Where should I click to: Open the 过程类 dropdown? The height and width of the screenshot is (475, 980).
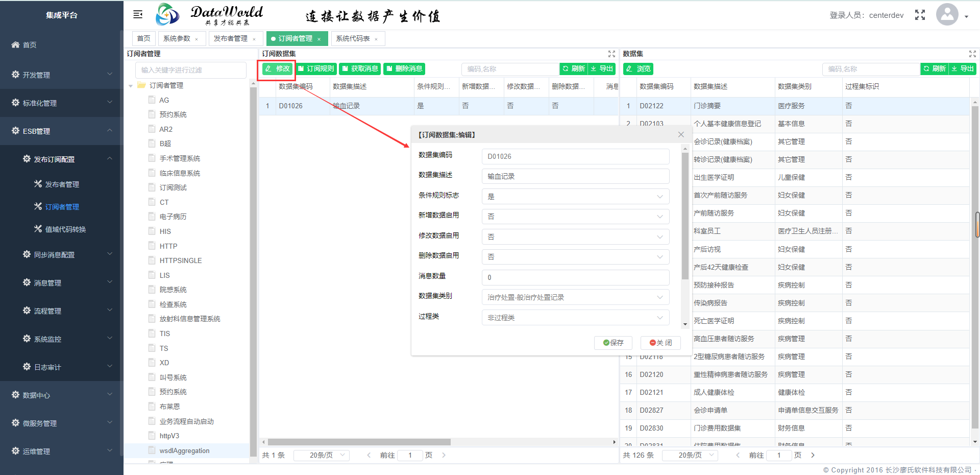point(575,318)
